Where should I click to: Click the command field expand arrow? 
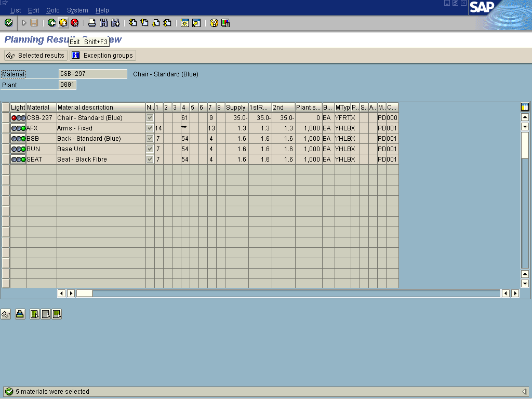24,23
